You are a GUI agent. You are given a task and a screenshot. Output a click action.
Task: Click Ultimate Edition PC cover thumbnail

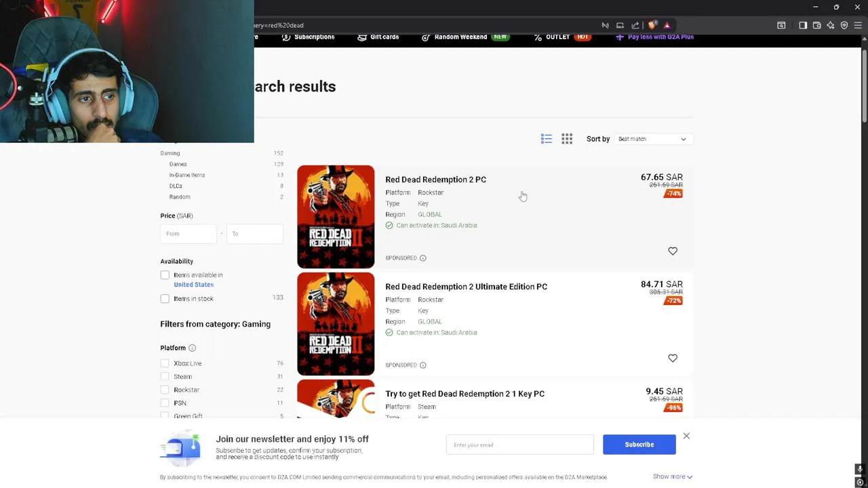coord(336,324)
